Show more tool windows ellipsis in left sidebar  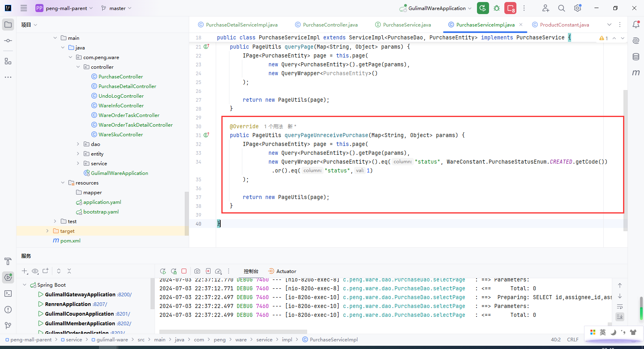(x=8, y=77)
